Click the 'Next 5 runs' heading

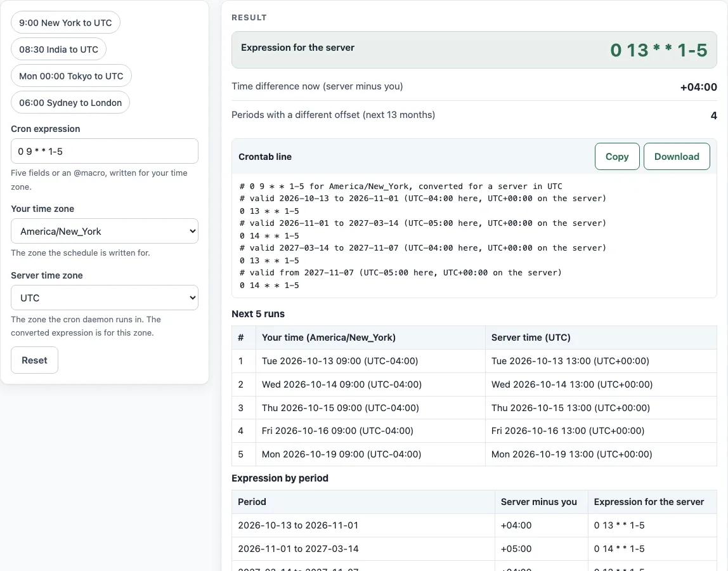(x=258, y=313)
